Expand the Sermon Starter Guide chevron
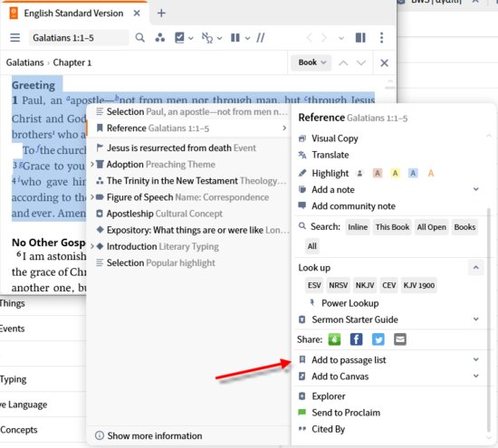This screenshot has height=448, width=498. click(475, 319)
